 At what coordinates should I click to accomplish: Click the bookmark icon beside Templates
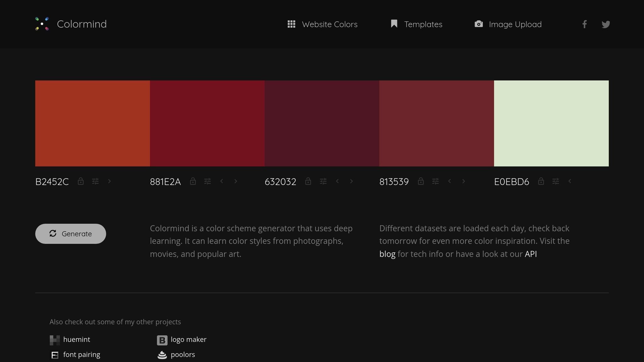(394, 24)
